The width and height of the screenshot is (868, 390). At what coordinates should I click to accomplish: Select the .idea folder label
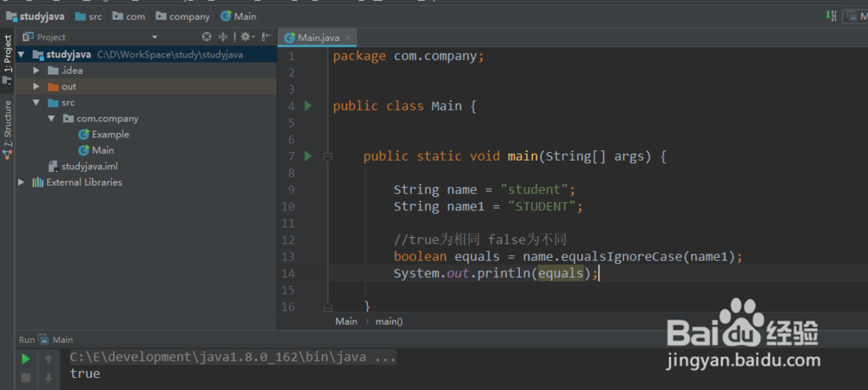(x=72, y=70)
